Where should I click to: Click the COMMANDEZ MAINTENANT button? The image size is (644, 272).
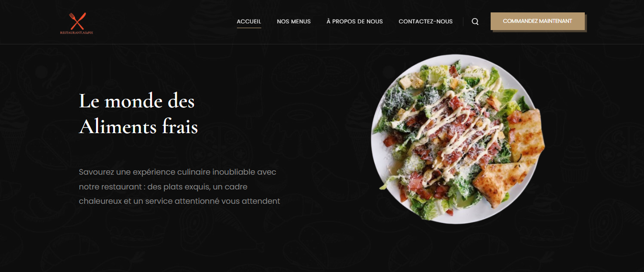point(537,21)
